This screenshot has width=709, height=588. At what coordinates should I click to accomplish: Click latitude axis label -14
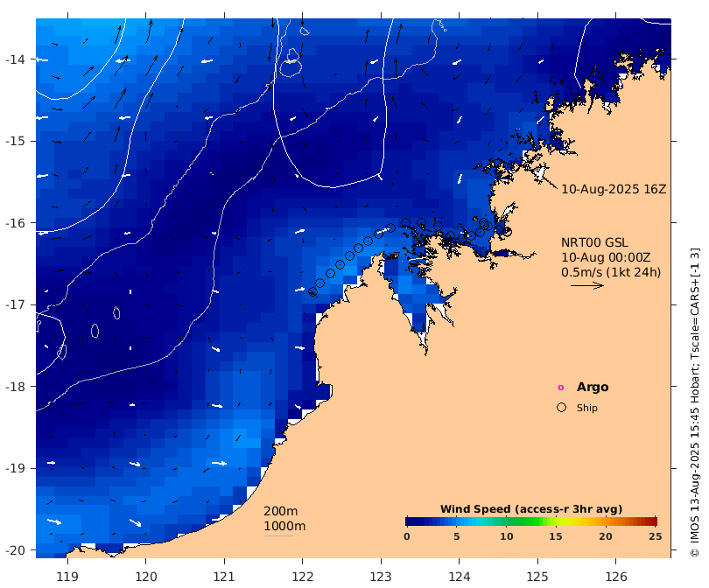tap(15, 59)
